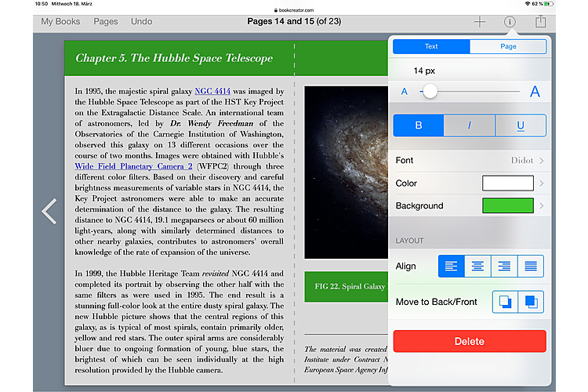Toggle Bold formatting
The width and height of the screenshot is (588, 392).
coord(419,125)
